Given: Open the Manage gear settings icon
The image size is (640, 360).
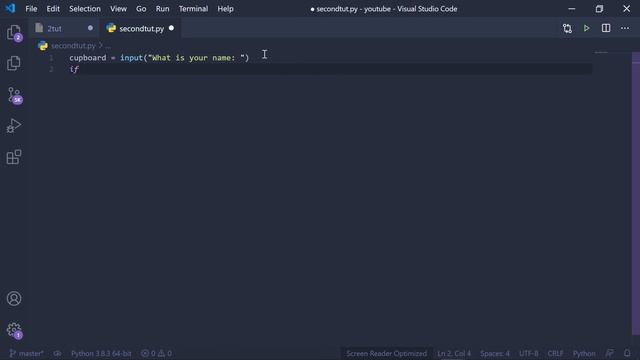Looking at the screenshot, I should pyautogui.click(x=14, y=330).
